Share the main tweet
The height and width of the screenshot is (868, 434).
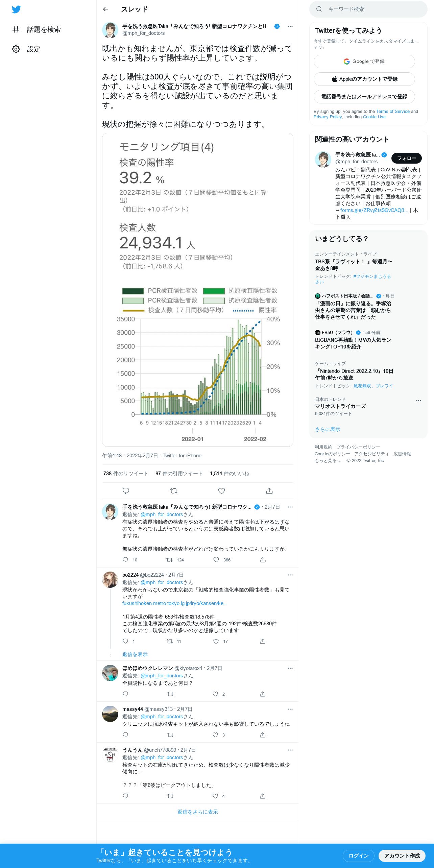[269, 491]
